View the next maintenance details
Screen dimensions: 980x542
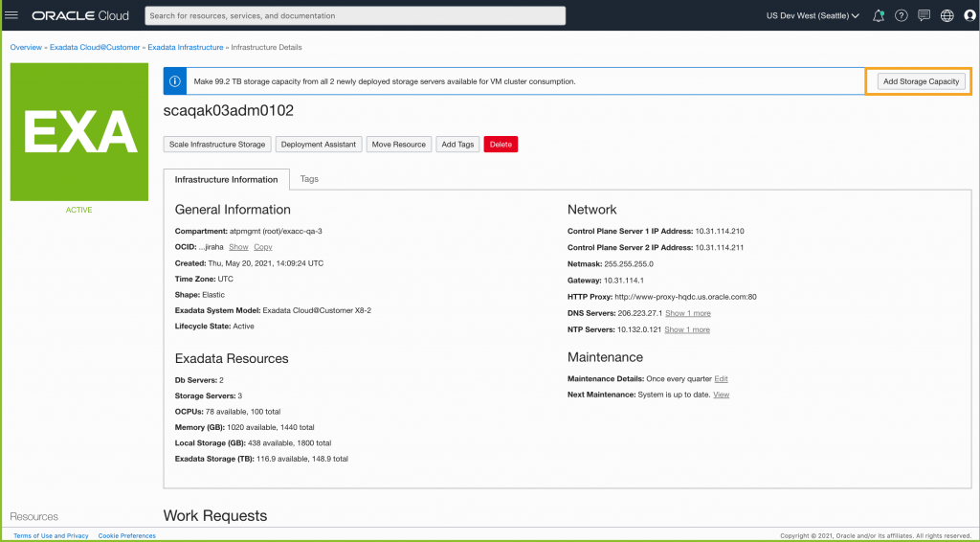click(722, 395)
